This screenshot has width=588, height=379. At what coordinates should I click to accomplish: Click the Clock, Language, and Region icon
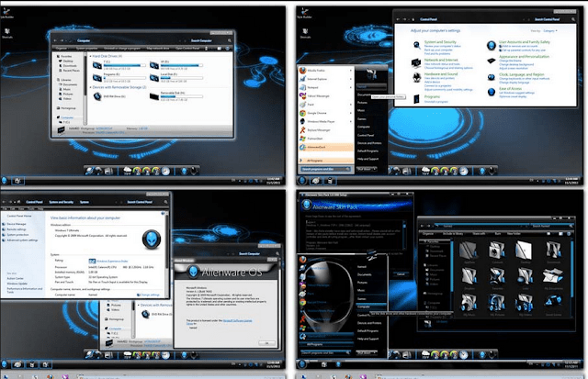coord(492,77)
